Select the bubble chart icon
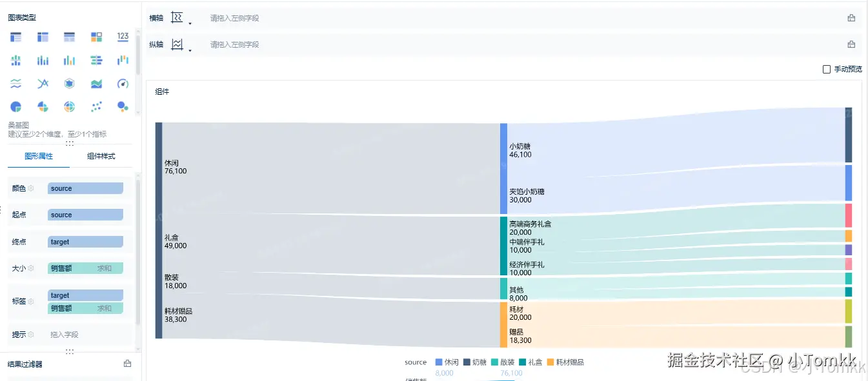The height and width of the screenshot is (381, 868). (x=123, y=106)
